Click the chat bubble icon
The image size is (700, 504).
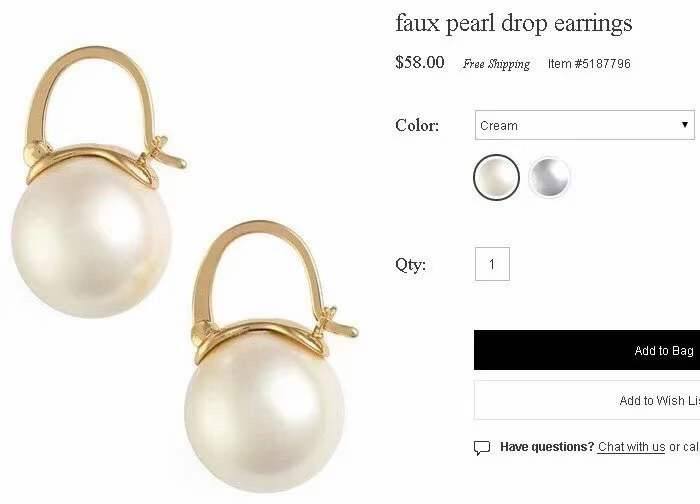click(x=482, y=448)
